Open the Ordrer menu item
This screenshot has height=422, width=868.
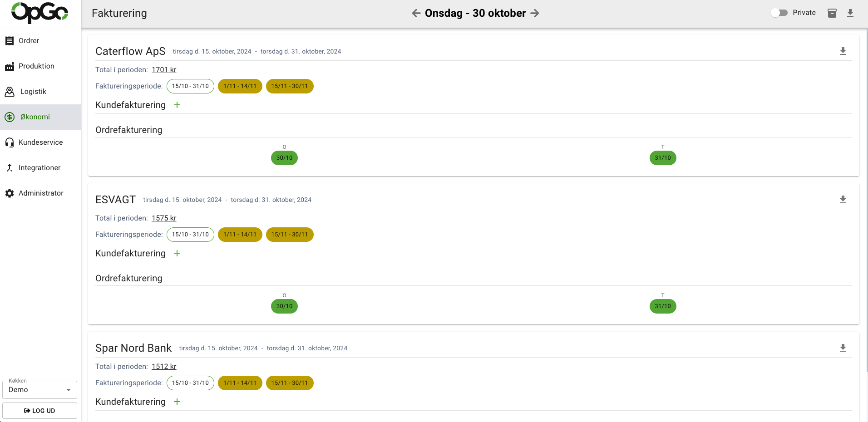coord(40,41)
